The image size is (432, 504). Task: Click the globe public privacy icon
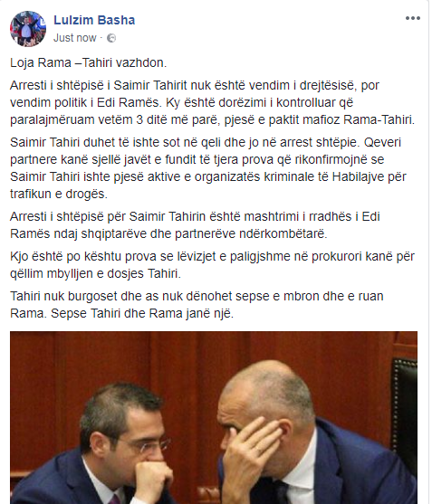tap(111, 38)
